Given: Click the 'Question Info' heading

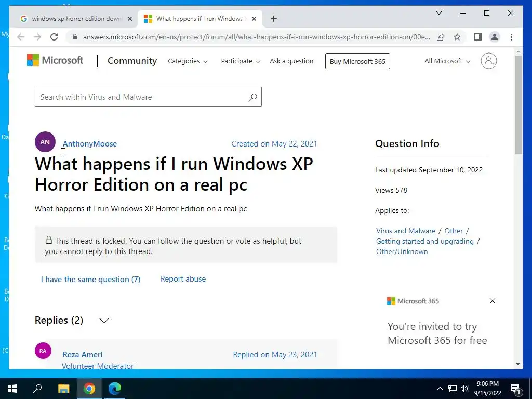Looking at the screenshot, I should click(x=407, y=143).
